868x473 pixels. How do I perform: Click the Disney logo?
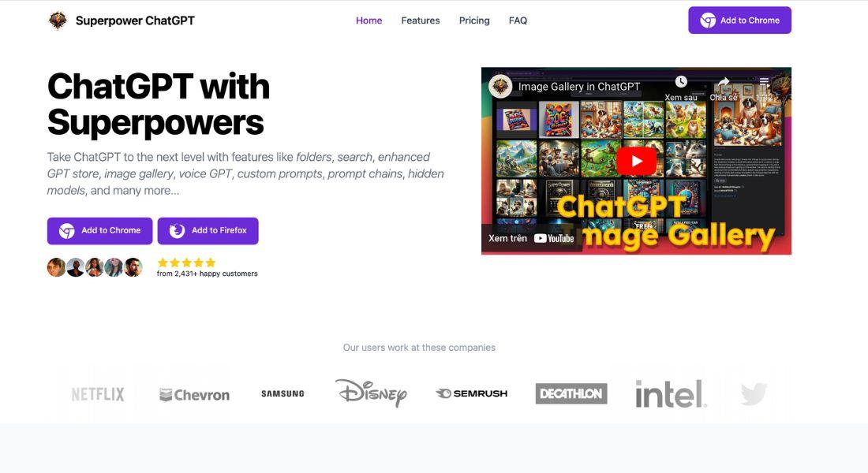pyautogui.click(x=370, y=393)
